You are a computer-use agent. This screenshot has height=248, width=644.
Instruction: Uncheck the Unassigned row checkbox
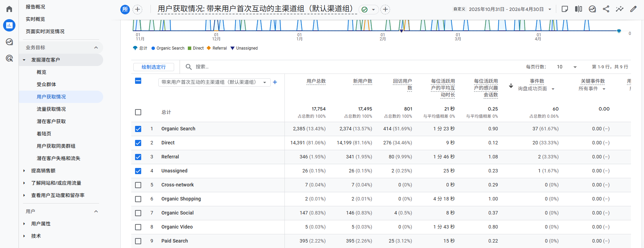tap(138, 171)
